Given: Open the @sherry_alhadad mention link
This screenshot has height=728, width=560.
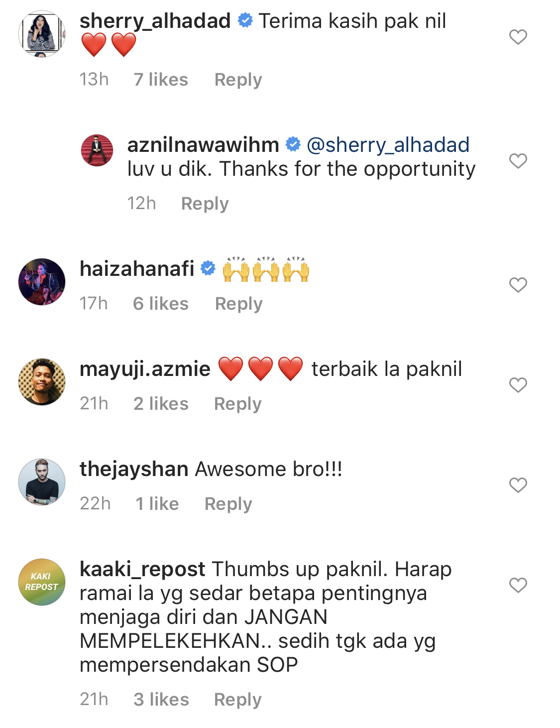Looking at the screenshot, I should [388, 145].
